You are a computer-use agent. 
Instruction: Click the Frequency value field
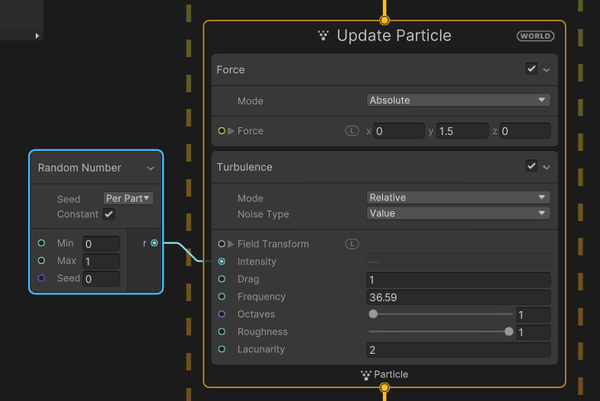(x=458, y=297)
